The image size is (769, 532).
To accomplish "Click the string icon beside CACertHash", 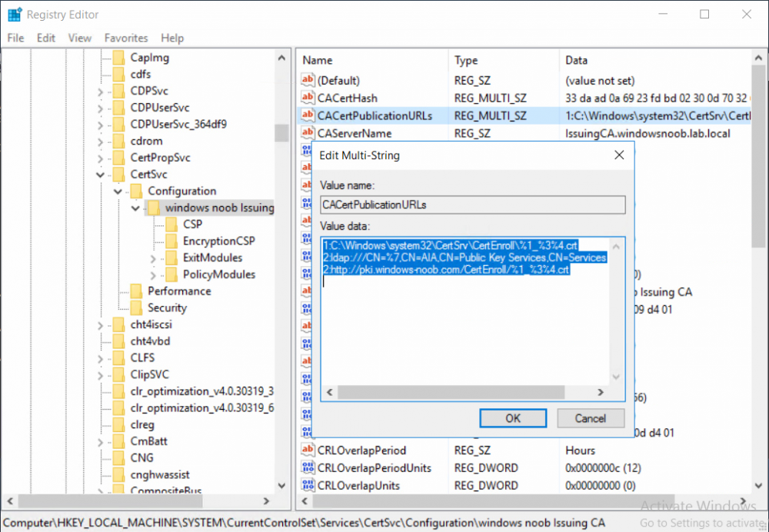I will [x=308, y=97].
